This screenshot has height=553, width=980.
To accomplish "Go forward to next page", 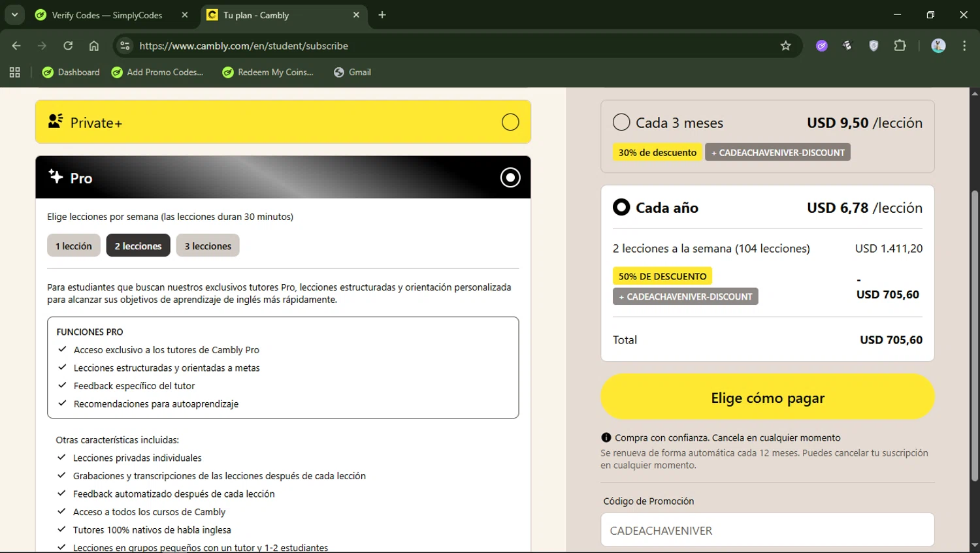I will pos(42,46).
